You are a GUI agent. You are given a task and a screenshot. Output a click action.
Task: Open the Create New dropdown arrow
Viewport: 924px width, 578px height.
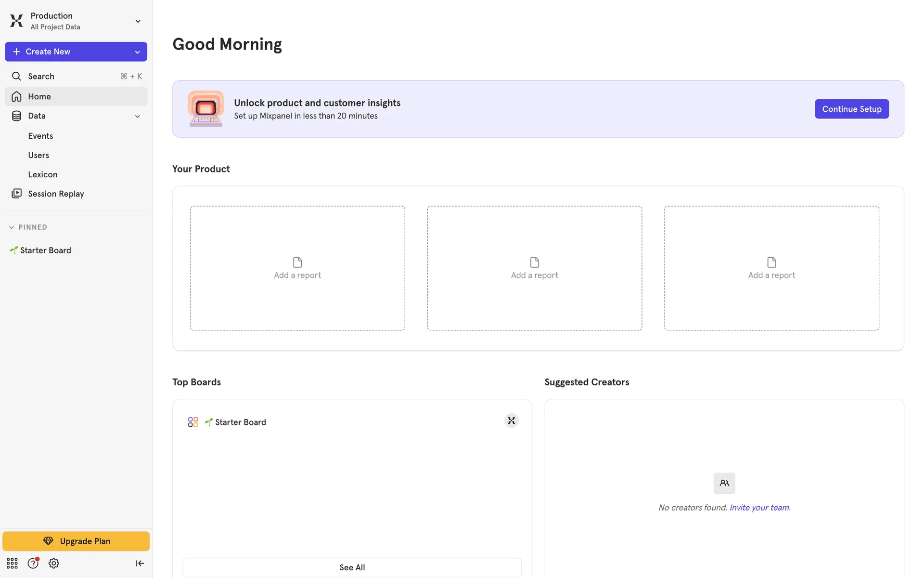[137, 52]
